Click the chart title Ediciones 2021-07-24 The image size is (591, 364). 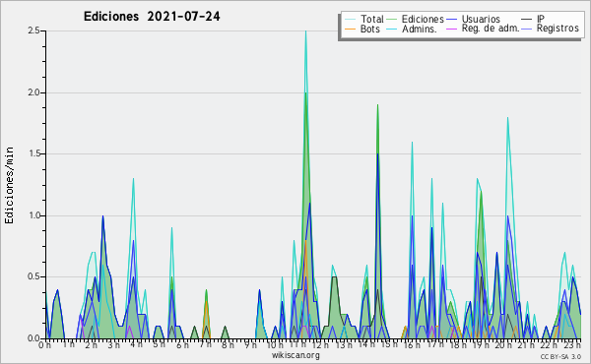152,17
